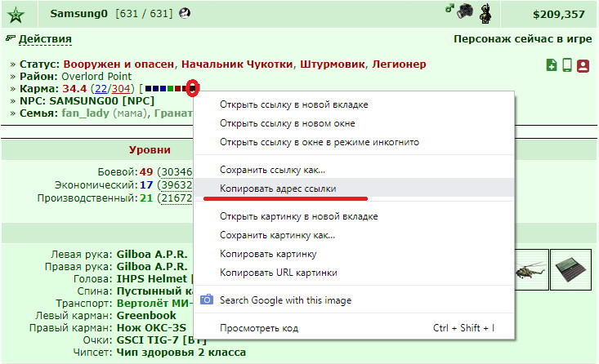Click the gun icon beside Действия
Viewport: 599px width, 364px height.
(11, 38)
